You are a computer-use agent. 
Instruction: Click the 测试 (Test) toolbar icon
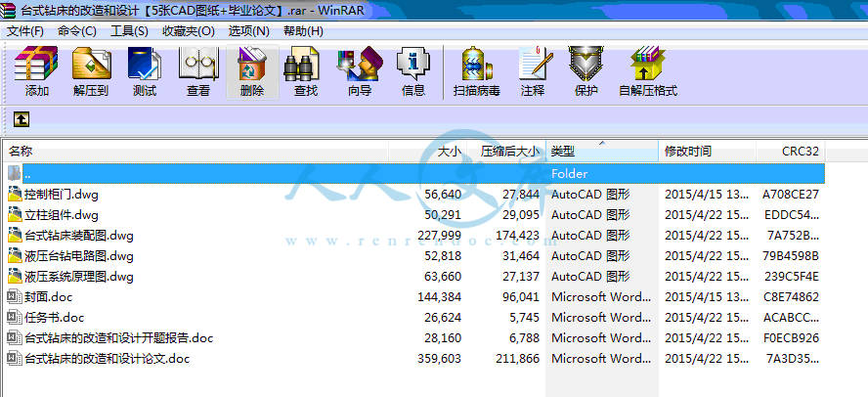(145, 64)
